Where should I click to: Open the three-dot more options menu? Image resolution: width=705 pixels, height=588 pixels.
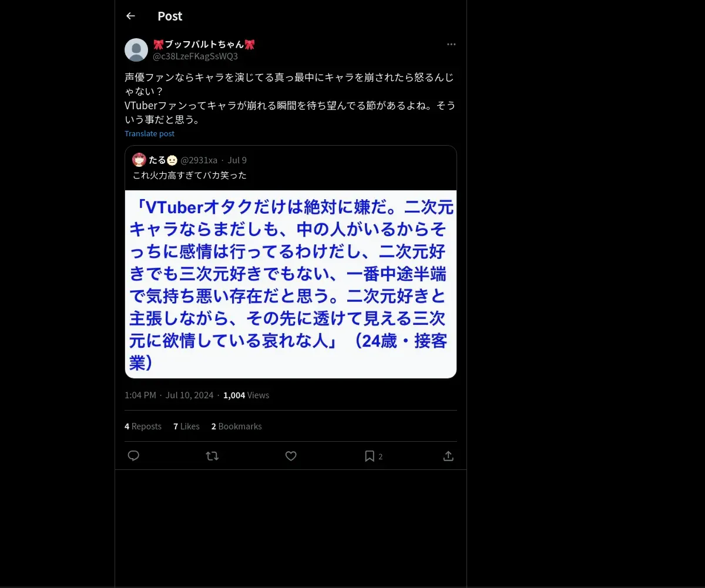[x=451, y=44]
